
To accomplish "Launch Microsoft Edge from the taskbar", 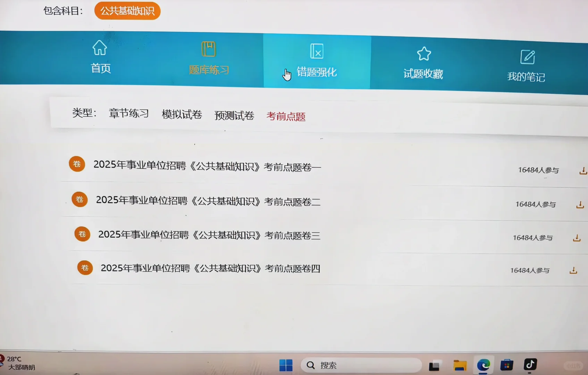I will pos(484,365).
